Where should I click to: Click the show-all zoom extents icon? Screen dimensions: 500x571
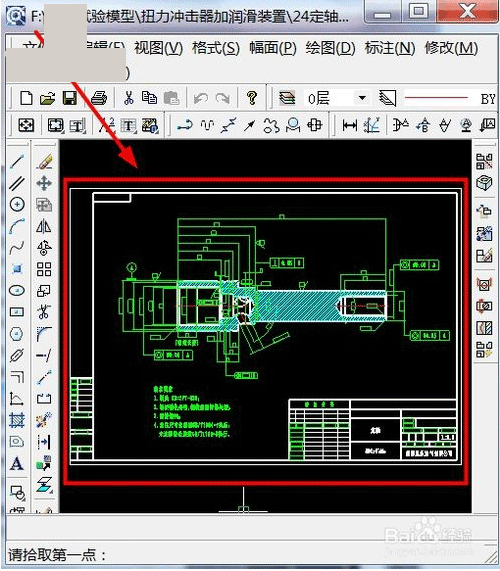tap(26, 126)
